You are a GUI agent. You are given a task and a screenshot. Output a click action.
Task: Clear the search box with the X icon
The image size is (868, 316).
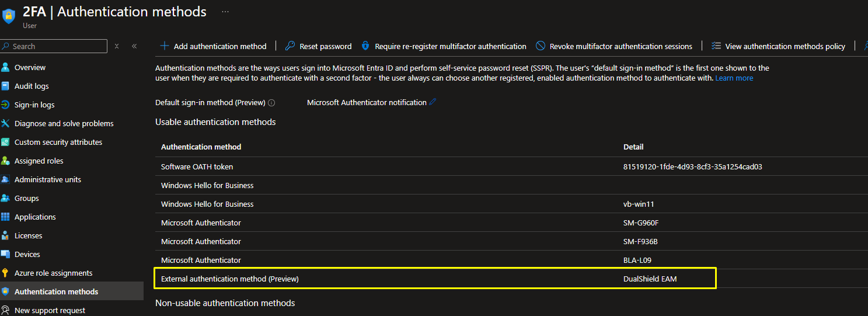117,46
